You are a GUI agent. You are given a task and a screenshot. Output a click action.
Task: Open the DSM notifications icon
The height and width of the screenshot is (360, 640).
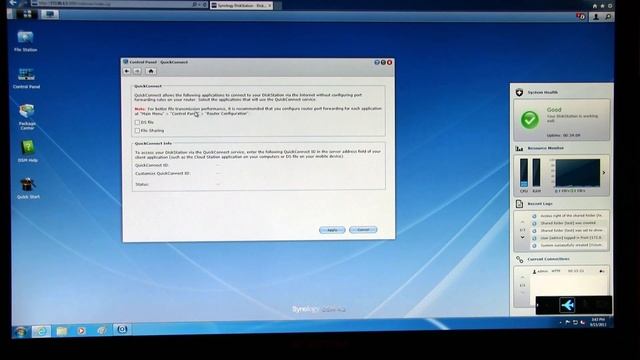[x=581, y=17]
